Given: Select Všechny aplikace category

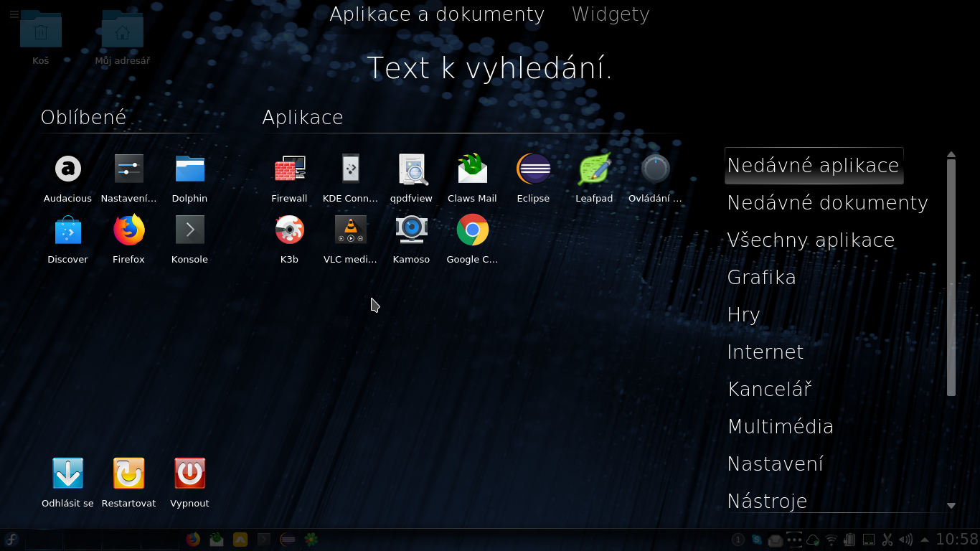Looking at the screenshot, I should tap(811, 240).
